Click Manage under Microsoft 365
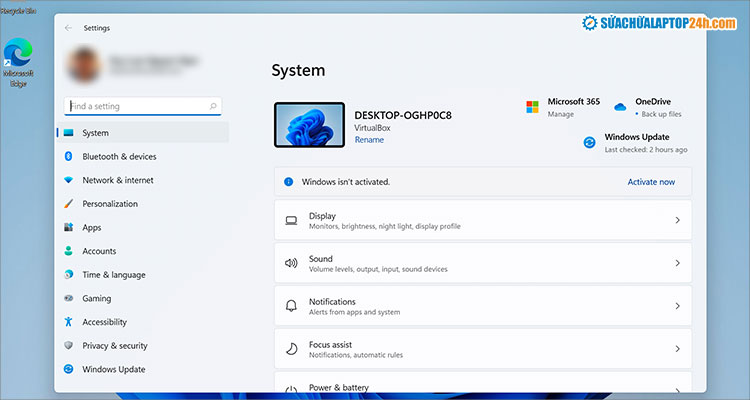Image resolution: width=750 pixels, height=400 pixels. point(561,114)
